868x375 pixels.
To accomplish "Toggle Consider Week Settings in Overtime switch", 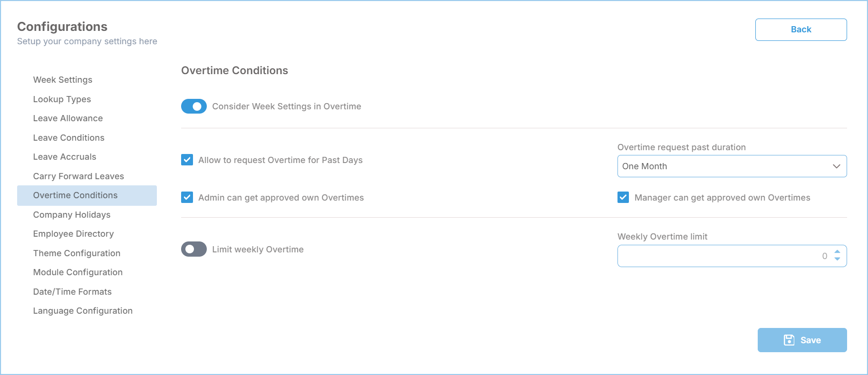I will (x=194, y=106).
